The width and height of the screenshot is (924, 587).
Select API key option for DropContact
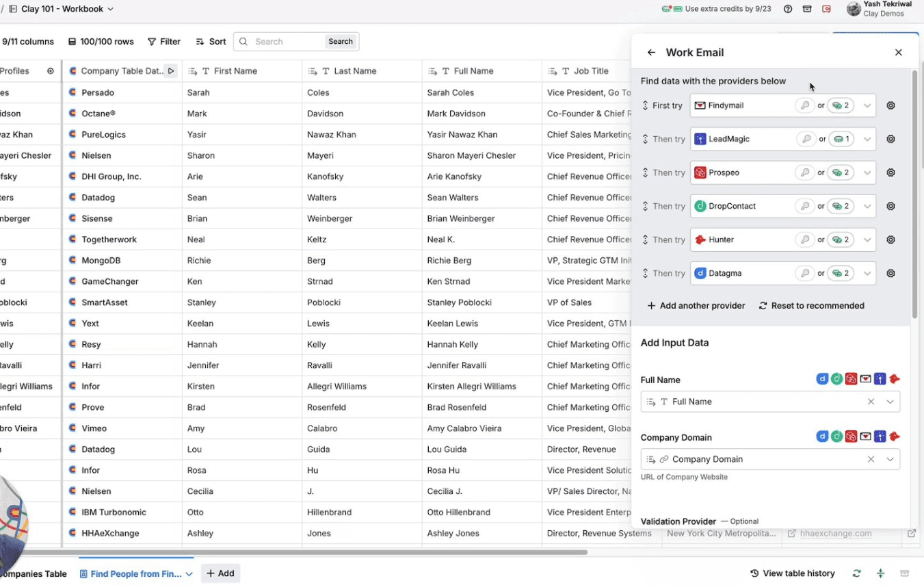(805, 206)
